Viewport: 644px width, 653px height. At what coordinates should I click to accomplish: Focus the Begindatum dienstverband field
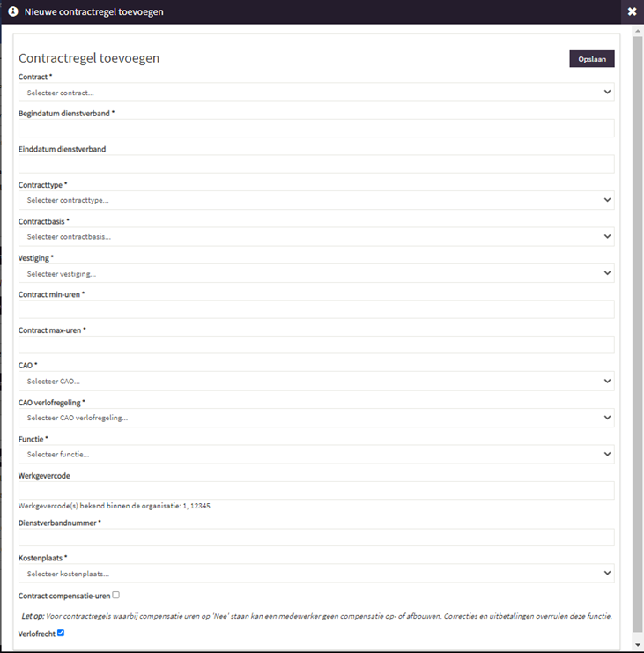click(316, 129)
